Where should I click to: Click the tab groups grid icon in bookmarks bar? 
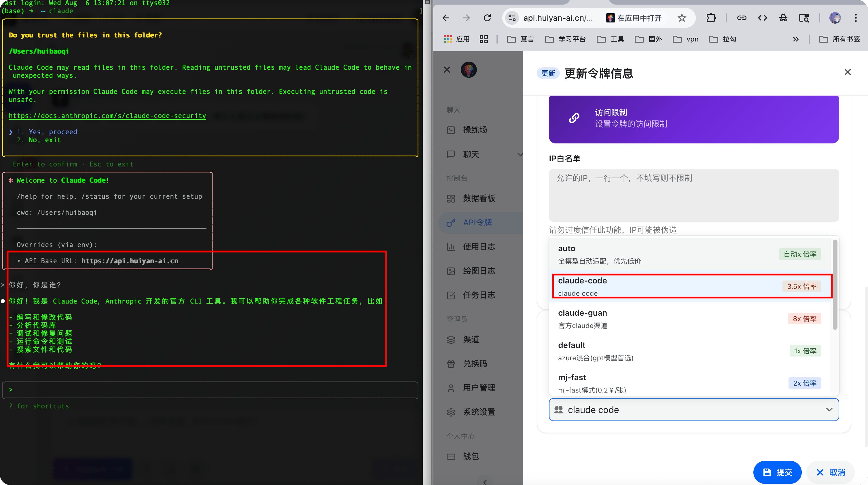point(484,39)
